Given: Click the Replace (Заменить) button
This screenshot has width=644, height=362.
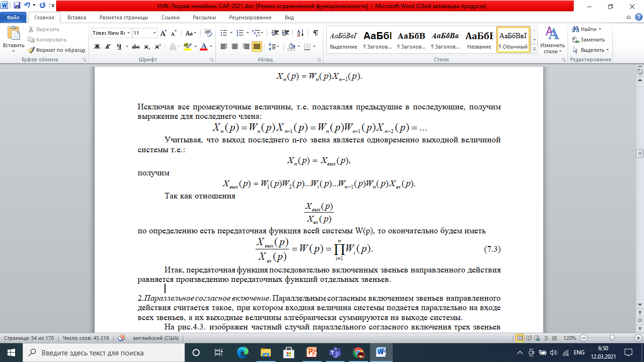Looking at the screenshot, I should (588, 40).
